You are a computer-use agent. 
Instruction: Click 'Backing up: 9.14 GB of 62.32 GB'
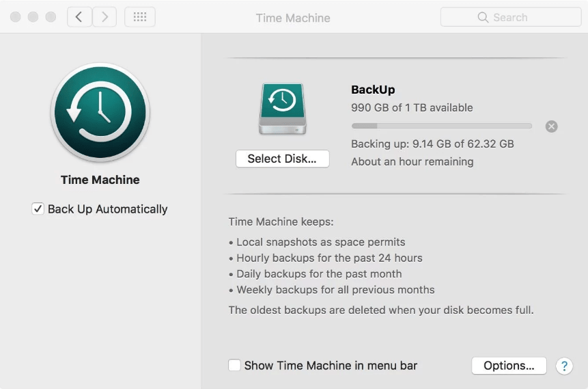coord(432,144)
